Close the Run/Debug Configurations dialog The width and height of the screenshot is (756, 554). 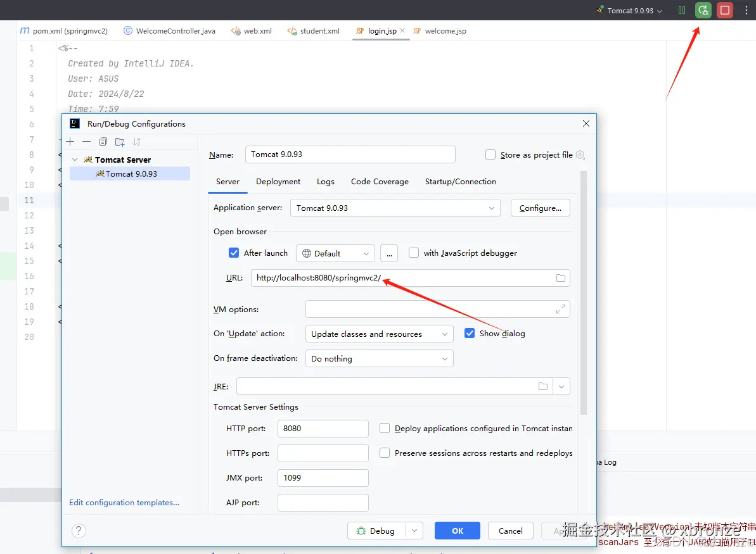click(x=586, y=124)
